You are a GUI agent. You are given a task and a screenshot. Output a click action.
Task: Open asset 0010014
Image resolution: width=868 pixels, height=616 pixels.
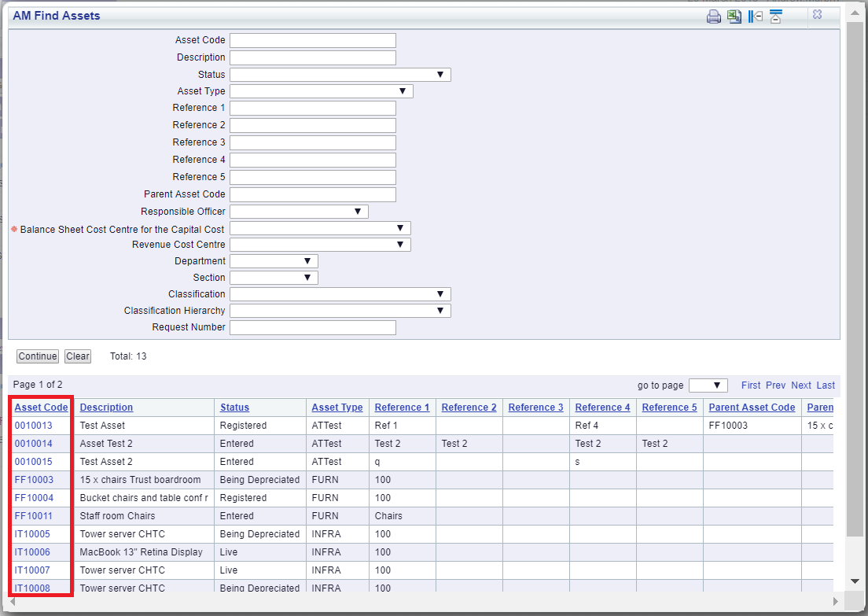pos(33,444)
